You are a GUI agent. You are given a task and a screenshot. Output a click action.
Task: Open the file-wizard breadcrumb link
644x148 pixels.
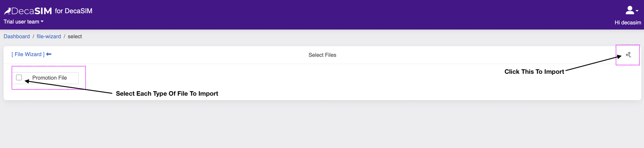tap(49, 36)
